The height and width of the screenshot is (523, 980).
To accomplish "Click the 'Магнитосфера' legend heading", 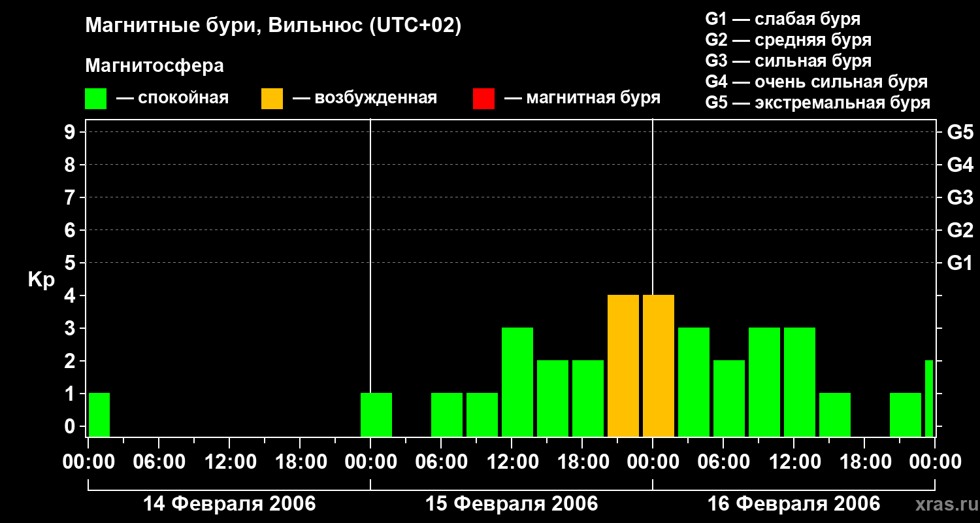I will point(154,66).
